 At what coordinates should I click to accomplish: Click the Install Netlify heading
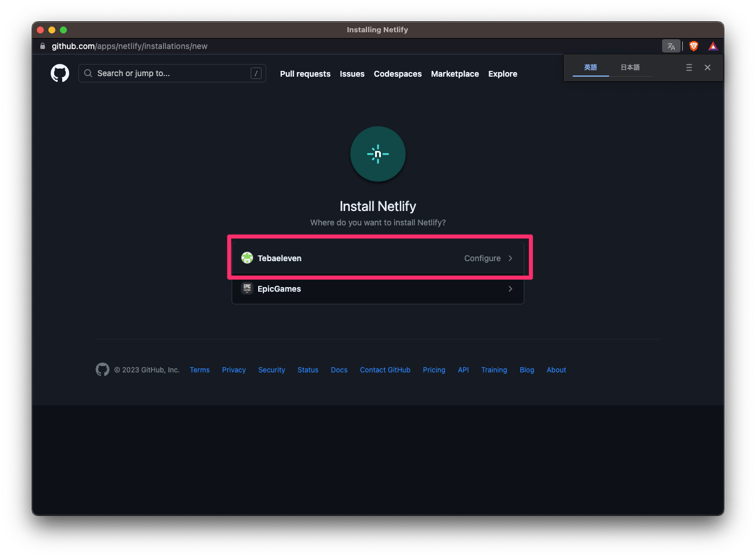coord(378,206)
